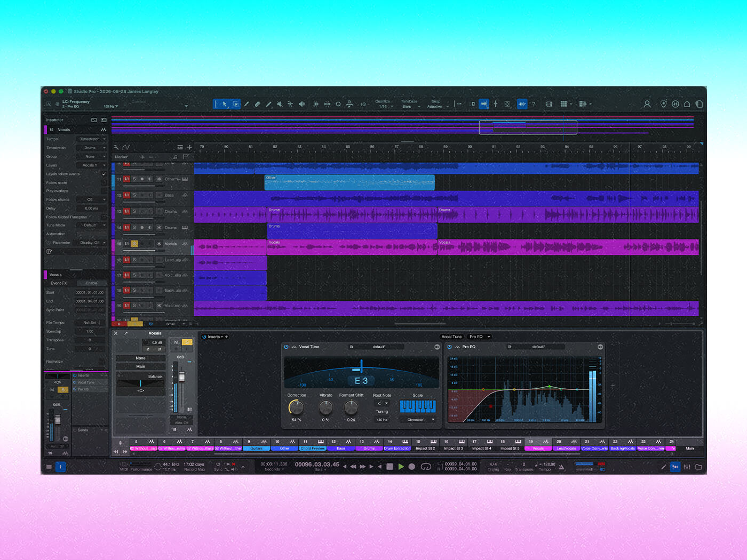This screenshot has width=747, height=560.
Task: Select mixer channel 20 LeadVocals
Action: (566, 445)
